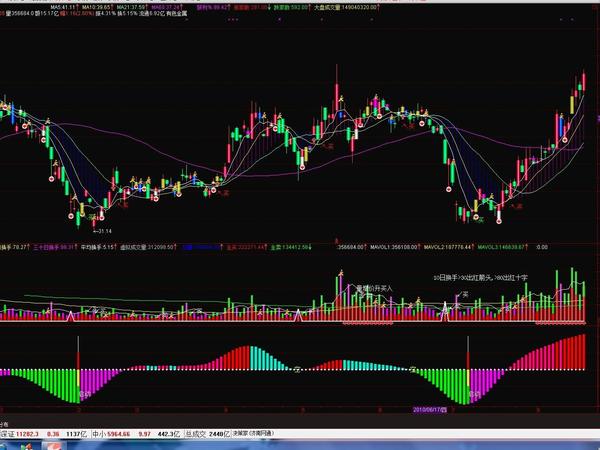The height and width of the screenshot is (450, 600).
Task: Select the 2010/06/17 date marker on timeline
Action: pyautogui.click(x=432, y=409)
